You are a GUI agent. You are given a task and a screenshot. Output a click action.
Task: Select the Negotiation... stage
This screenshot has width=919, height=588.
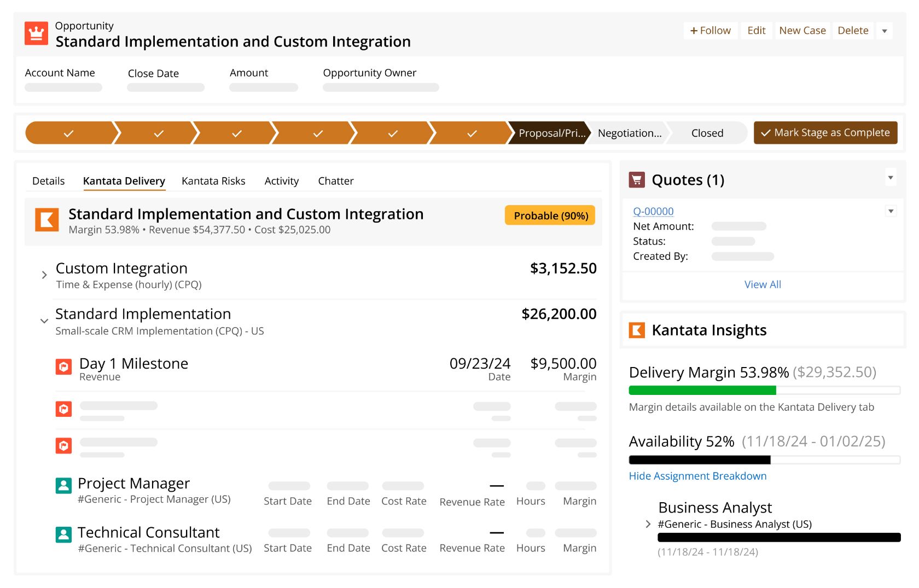coord(630,133)
